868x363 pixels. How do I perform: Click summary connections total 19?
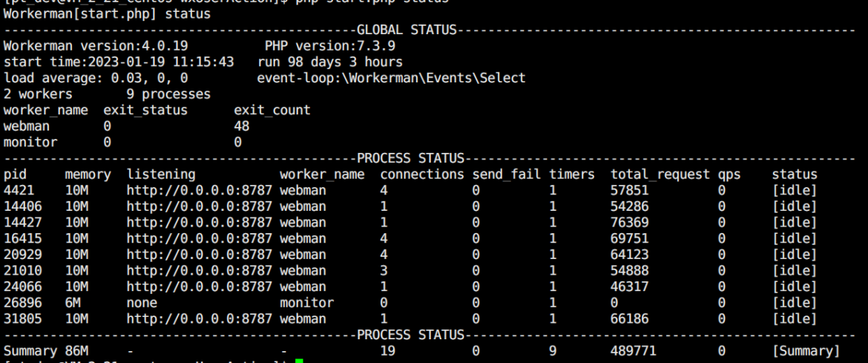(x=387, y=351)
